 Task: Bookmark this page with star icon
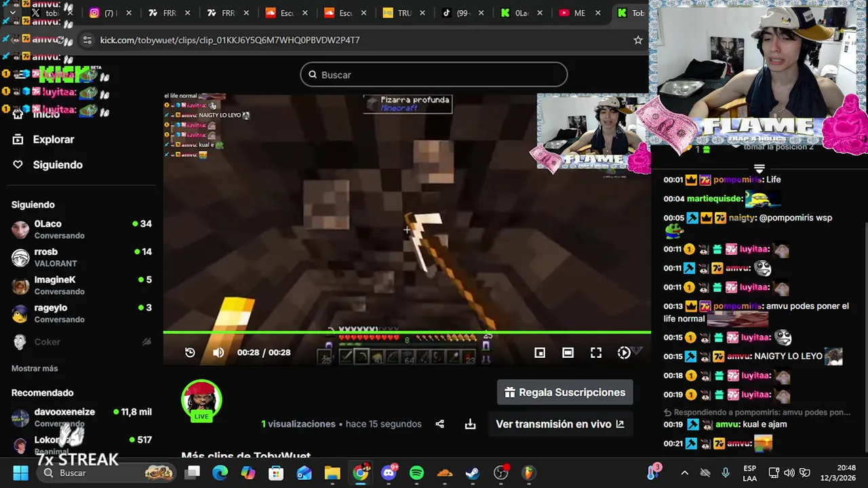click(638, 40)
